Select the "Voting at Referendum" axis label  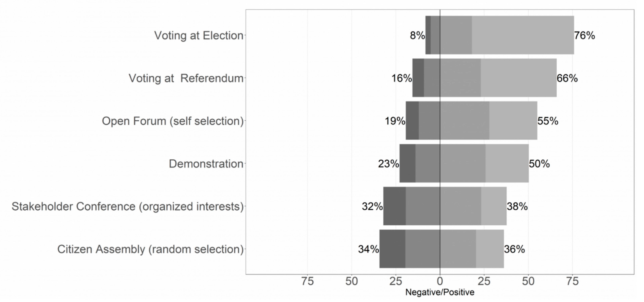point(186,78)
